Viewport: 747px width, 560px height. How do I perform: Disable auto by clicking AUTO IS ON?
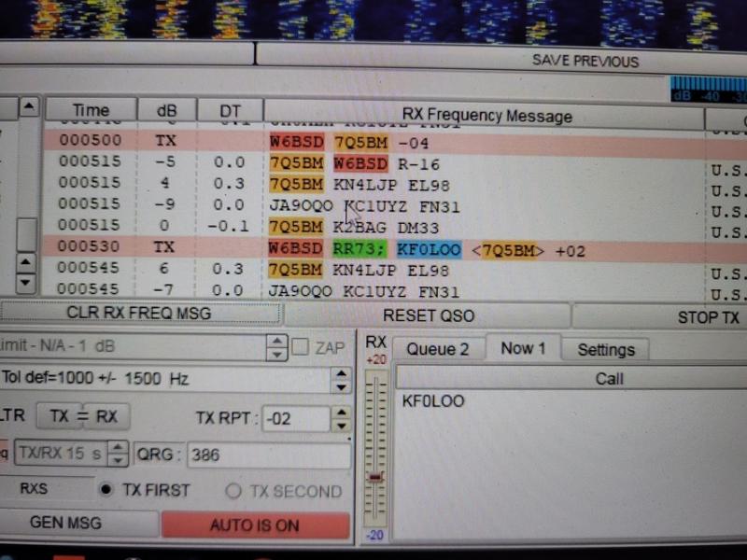255,525
